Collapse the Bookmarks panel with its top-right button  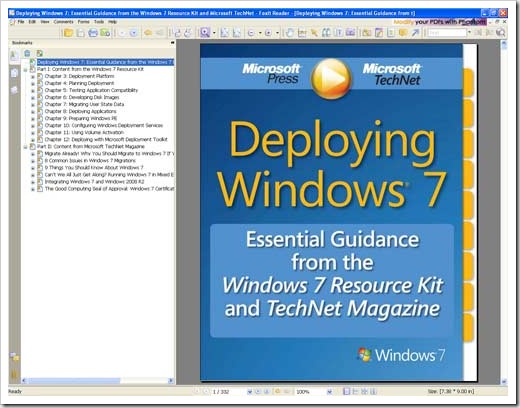(172, 43)
